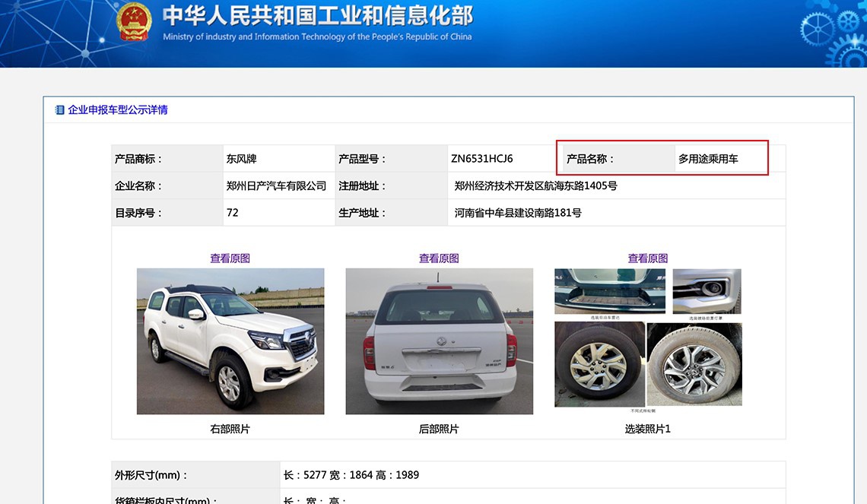Select the product model value ZN6531HCJ6

482,159
